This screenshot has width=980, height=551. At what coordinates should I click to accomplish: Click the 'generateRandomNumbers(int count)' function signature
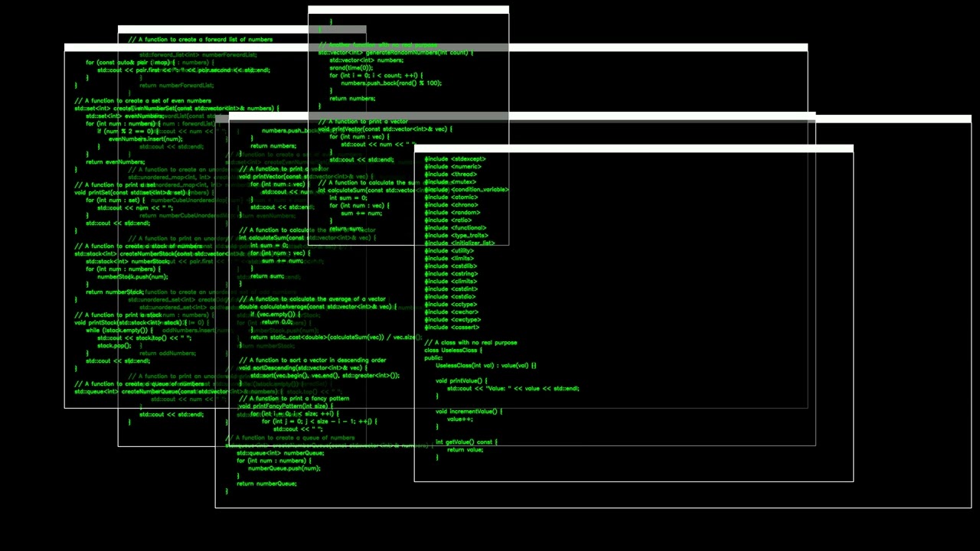396,52
